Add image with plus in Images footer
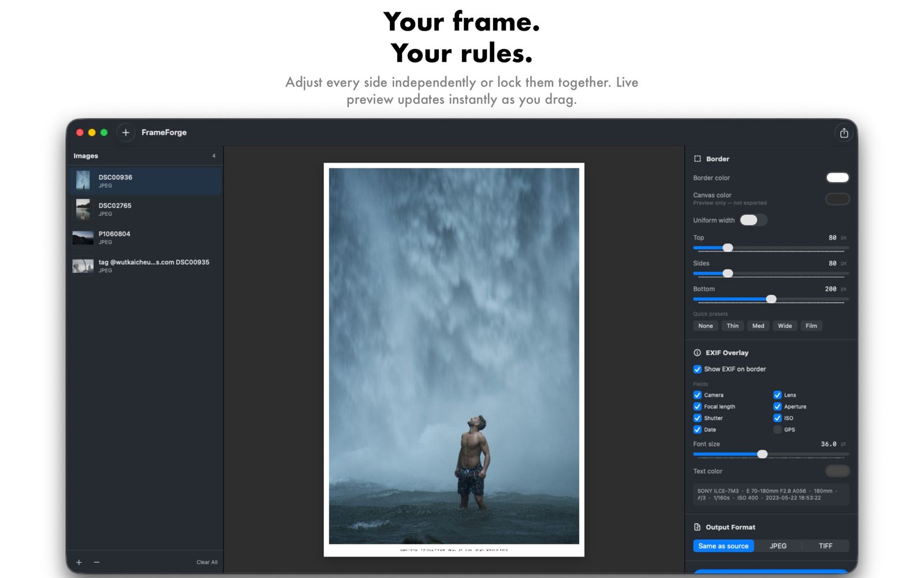Image resolution: width=924 pixels, height=578 pixels. tap(79, 562)
